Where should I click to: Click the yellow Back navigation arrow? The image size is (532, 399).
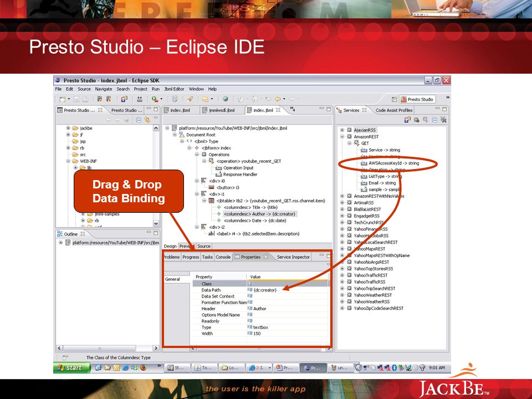(278, 99)
